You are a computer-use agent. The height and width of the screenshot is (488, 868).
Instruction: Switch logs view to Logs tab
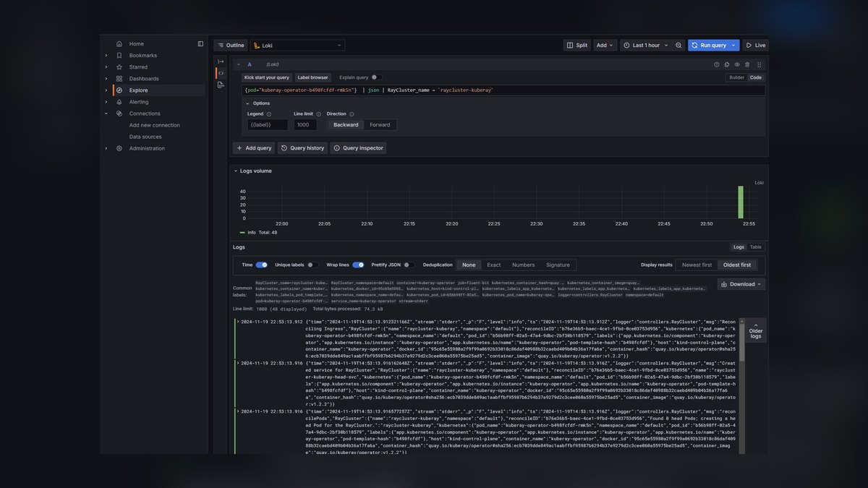(x=739, y=247)
